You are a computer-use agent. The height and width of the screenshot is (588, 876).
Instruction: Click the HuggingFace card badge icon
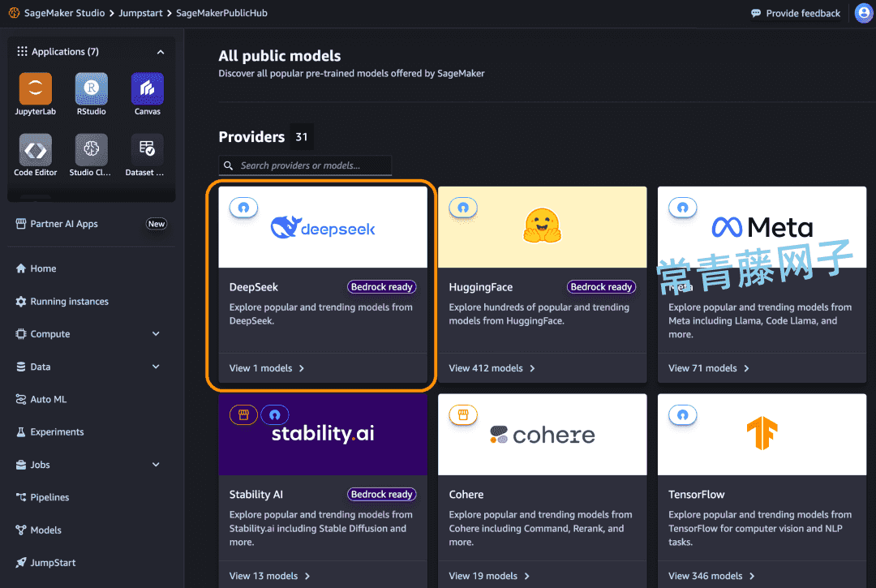[x=463, y=208]
